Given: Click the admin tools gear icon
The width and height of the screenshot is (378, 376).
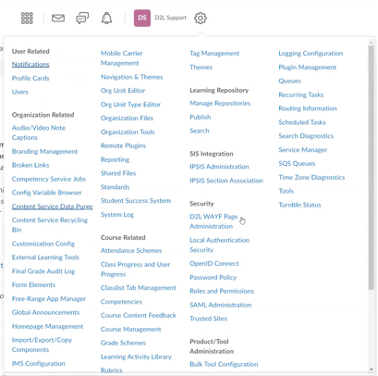Looking at the screenshot, I should click(200, 18).
